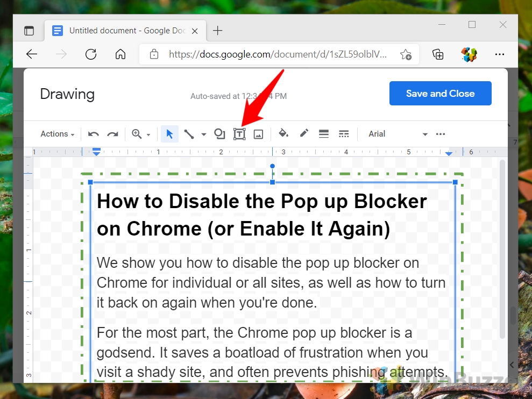
Task: Expand the Actions menu
Action: 58,134
